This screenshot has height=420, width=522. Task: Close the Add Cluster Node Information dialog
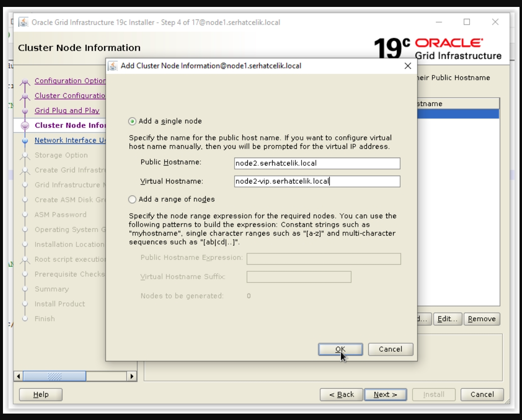point(408,66)
